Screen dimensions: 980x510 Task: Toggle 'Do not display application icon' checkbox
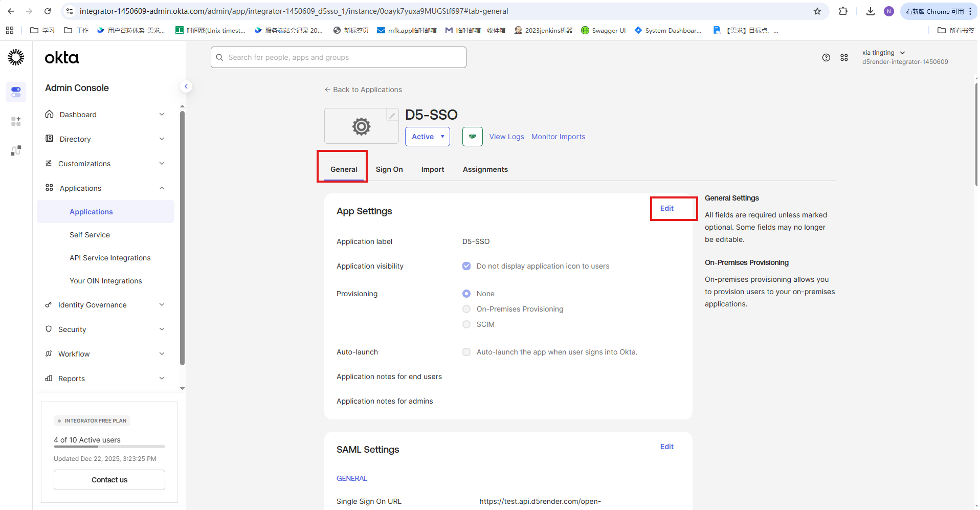tap(466, 266)
